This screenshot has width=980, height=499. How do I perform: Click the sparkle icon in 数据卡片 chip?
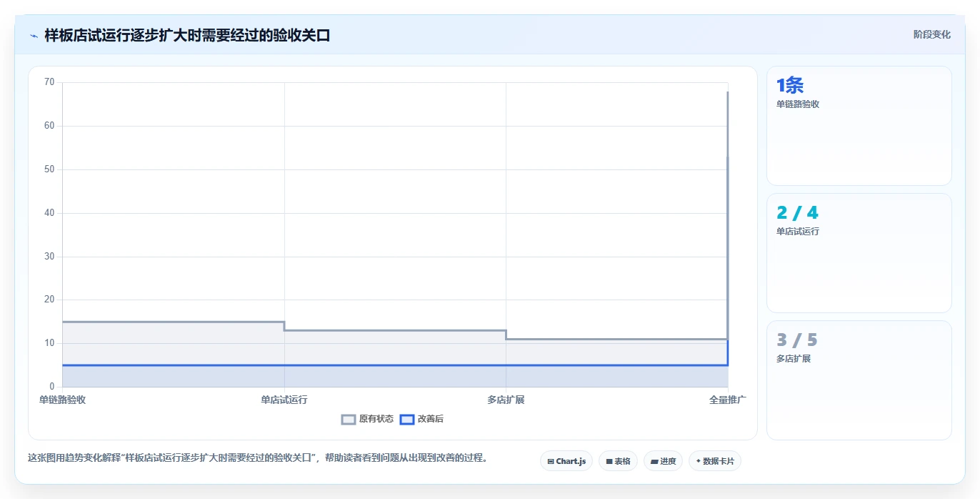coord(698,461)
